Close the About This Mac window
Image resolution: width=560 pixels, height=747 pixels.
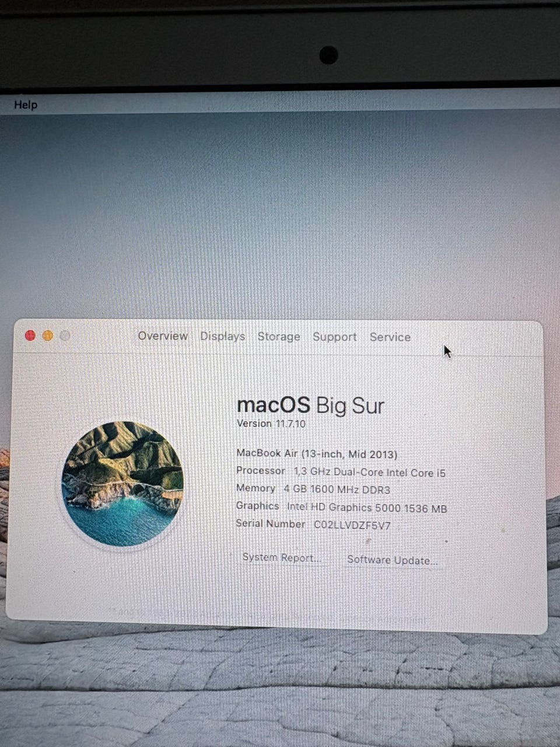[x=30, y=336]
